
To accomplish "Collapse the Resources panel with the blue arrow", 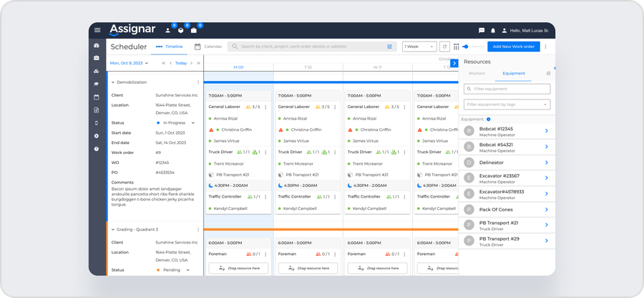I will point(454,63).
